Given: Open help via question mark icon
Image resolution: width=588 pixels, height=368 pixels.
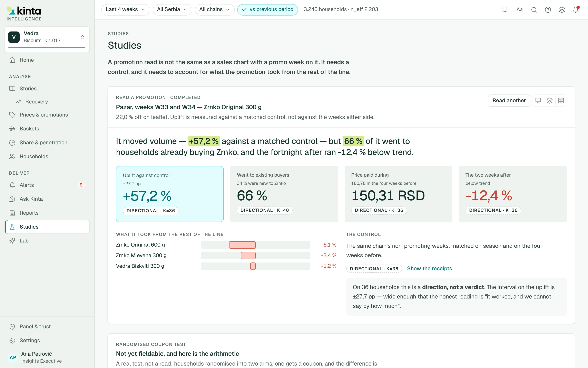Looking at the screenshot, I should [x=548, y=9].
